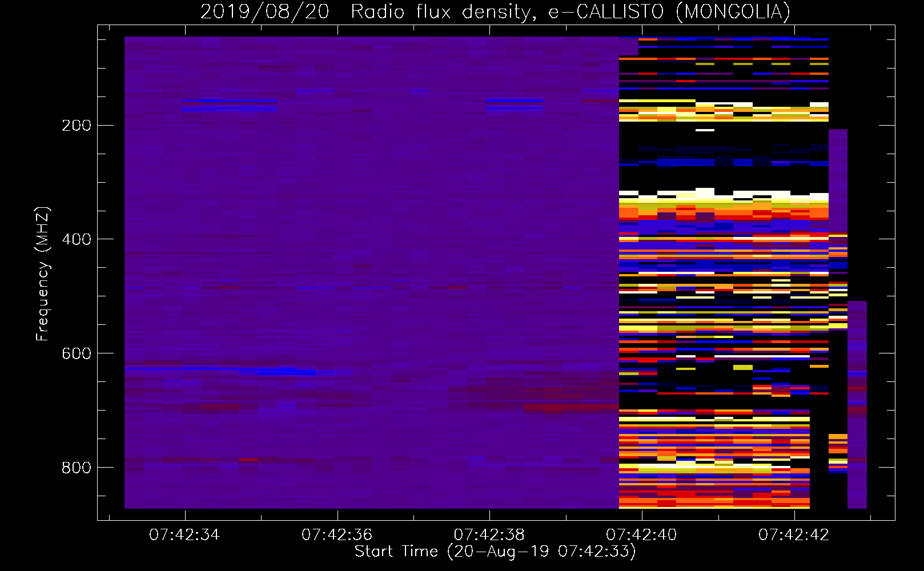Click the 07:42:38 time tick label
This screenshot has width=924, height=571.
pos(489,535)
